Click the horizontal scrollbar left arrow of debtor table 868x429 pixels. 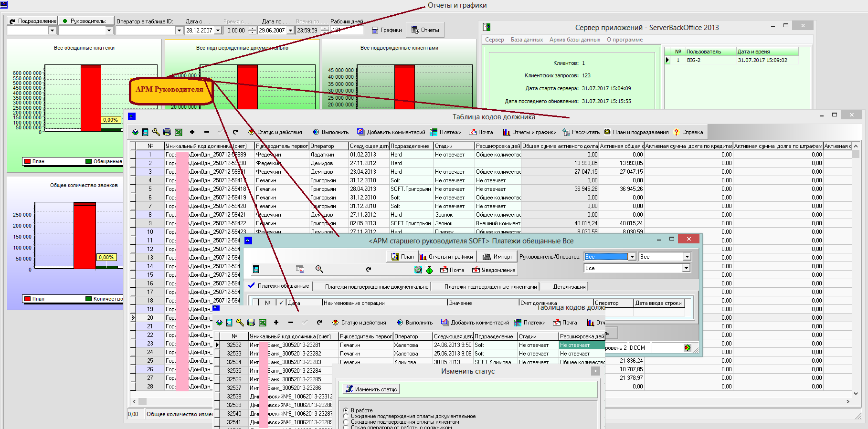(x=134, y=401)
